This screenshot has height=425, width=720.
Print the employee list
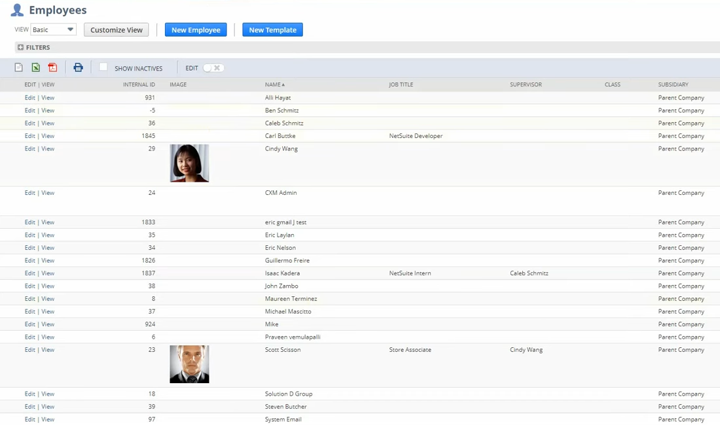(78, 67)
